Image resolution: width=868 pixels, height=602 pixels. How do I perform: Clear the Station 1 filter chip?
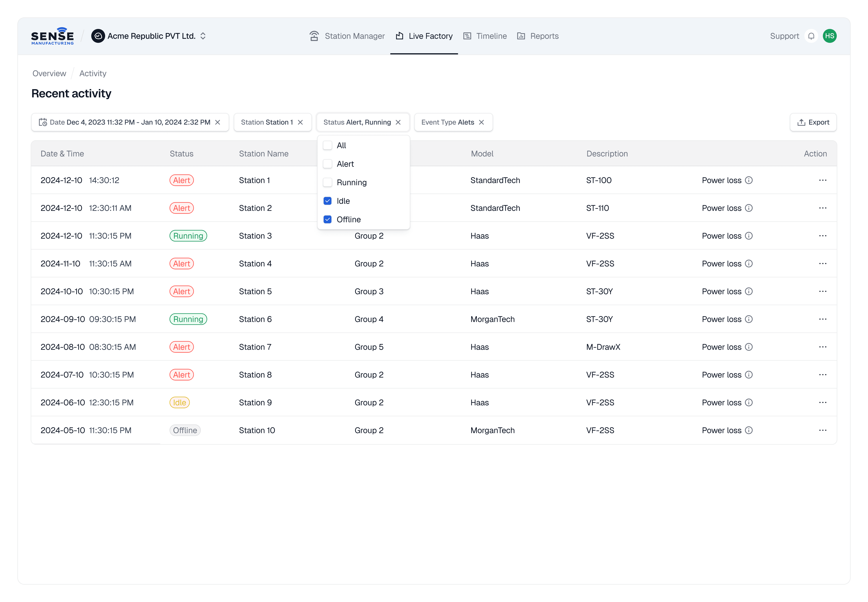pyautogui.click(x=300, y=122)
